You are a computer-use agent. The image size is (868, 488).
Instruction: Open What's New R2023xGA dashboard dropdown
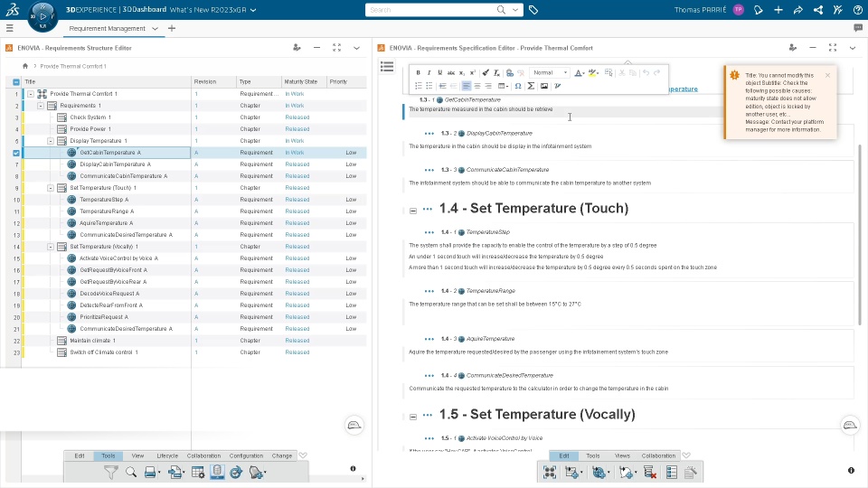tap(253, 10)
